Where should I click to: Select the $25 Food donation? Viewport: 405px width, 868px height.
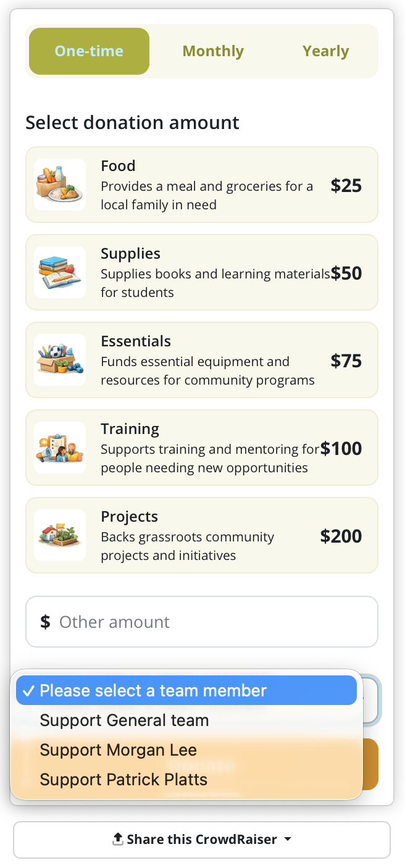[x=202, y=185]
